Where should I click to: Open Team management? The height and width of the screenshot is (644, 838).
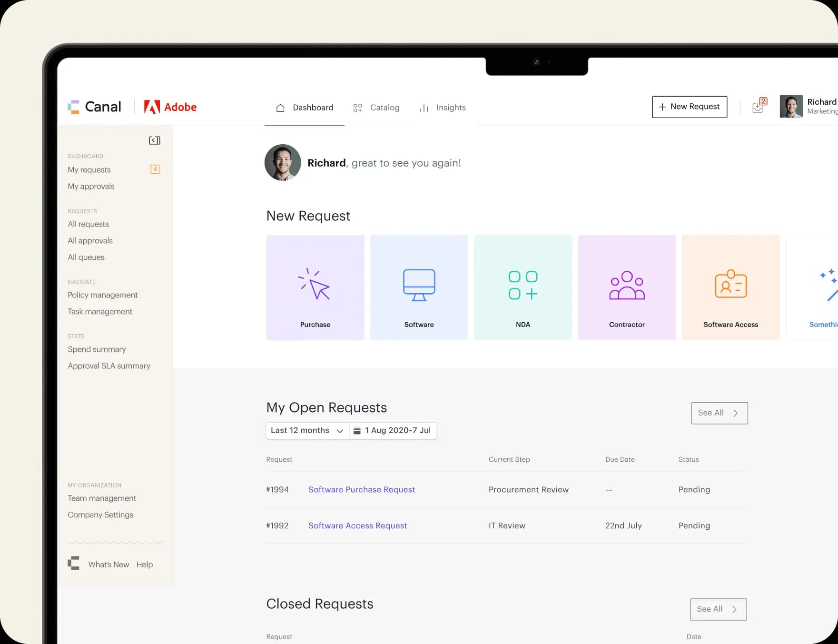[x=102, y=498]
